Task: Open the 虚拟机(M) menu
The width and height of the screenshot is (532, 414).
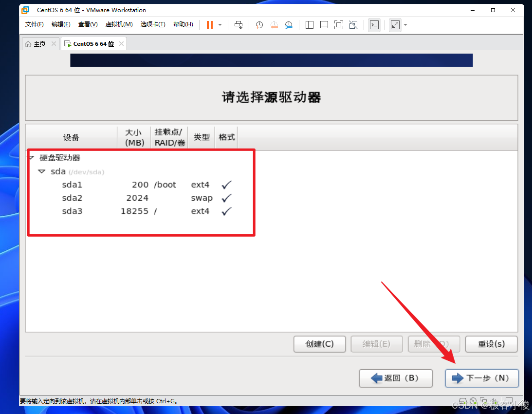Action: coord(119,24)
